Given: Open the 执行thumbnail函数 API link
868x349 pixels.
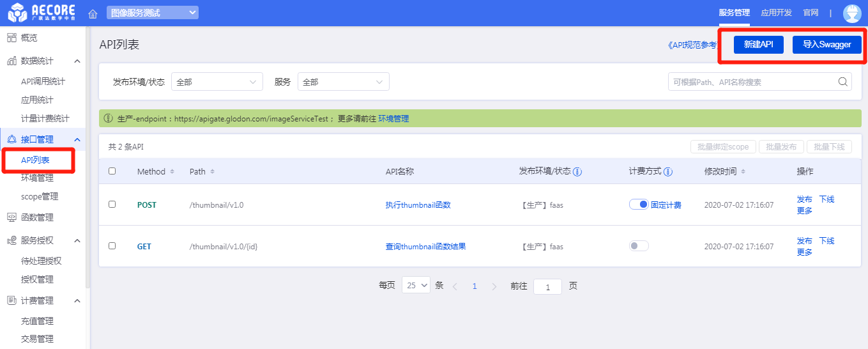Looking at the screenshot, I should [418, 205].
